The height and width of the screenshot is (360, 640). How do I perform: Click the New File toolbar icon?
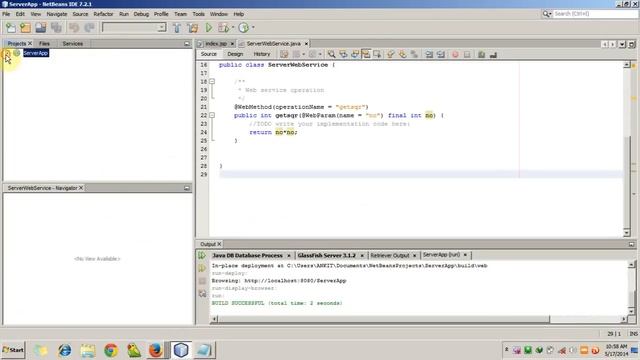11,27
